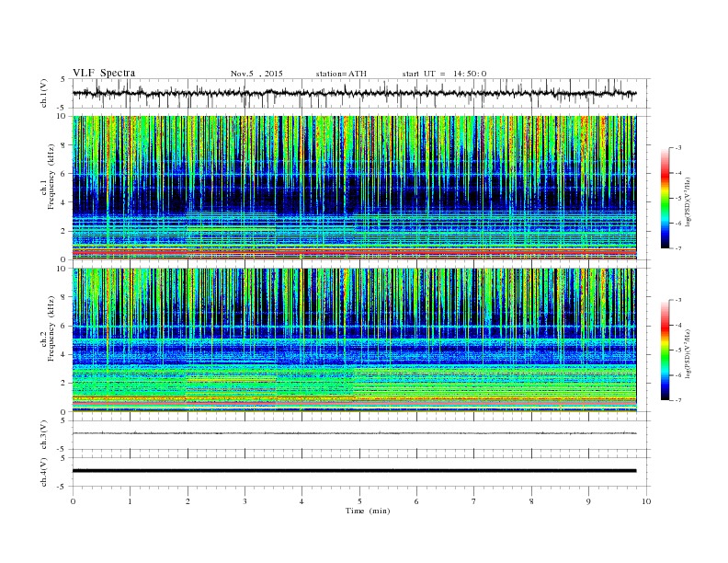Click the ch.1 spectrogram plot
This screenshot has height=563, width=728.
coord(354,188)
